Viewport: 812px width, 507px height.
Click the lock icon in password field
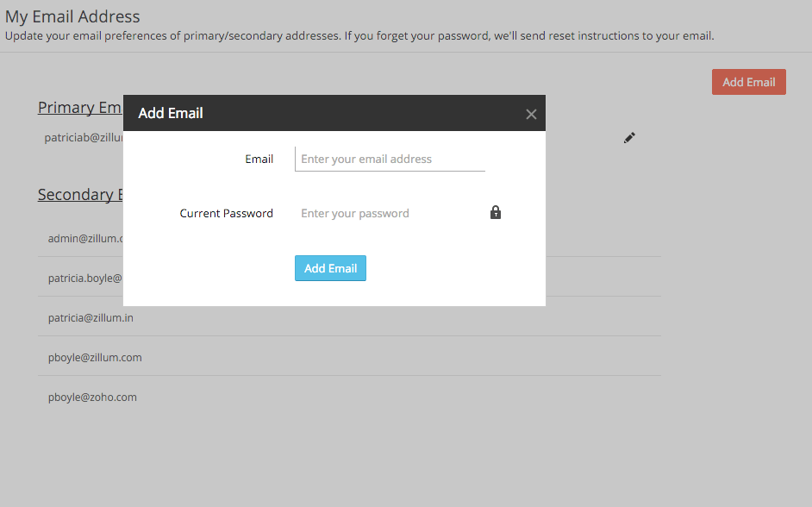pyautogui.click(x=496, y=212)
